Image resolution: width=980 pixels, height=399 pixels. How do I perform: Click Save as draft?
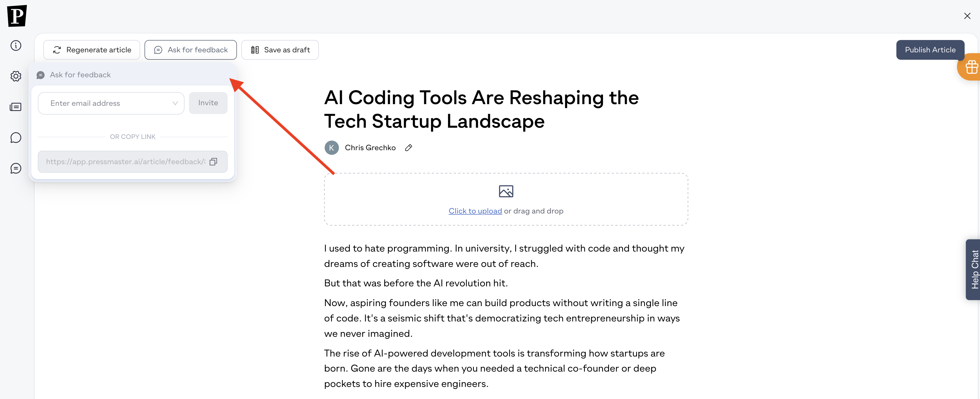(x=280, y=50)
